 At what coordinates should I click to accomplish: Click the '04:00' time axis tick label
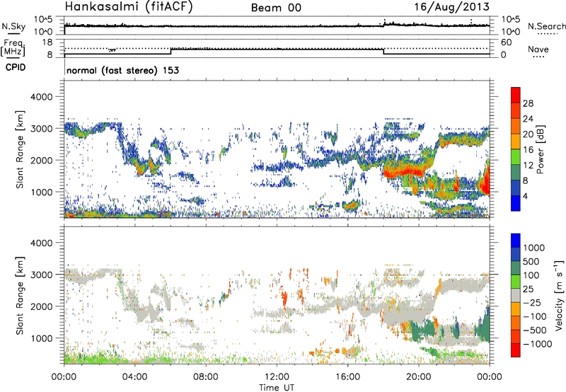134,377
